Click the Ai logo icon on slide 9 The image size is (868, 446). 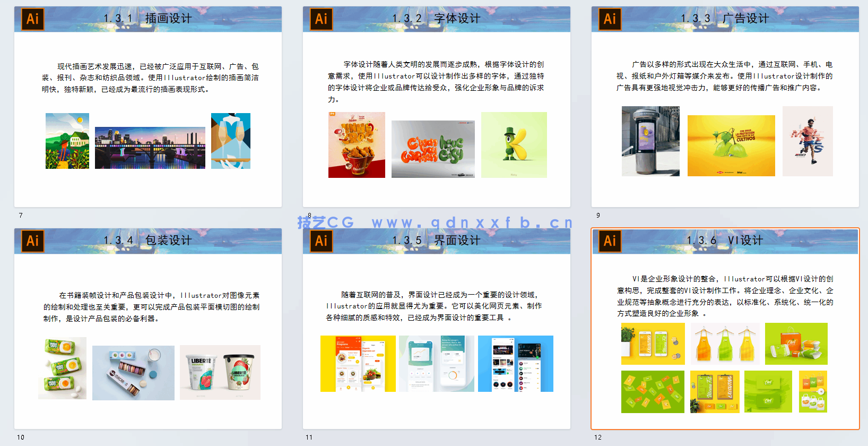point(610,19)
